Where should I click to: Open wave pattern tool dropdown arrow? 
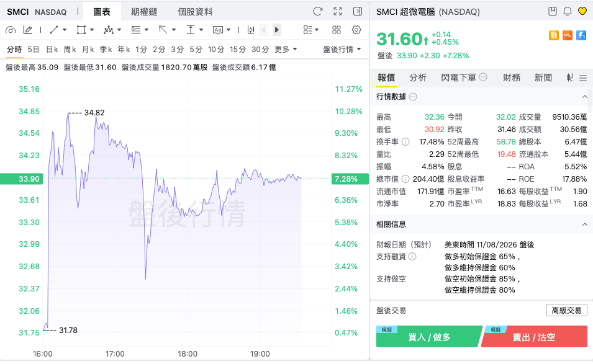coord(119,30)
